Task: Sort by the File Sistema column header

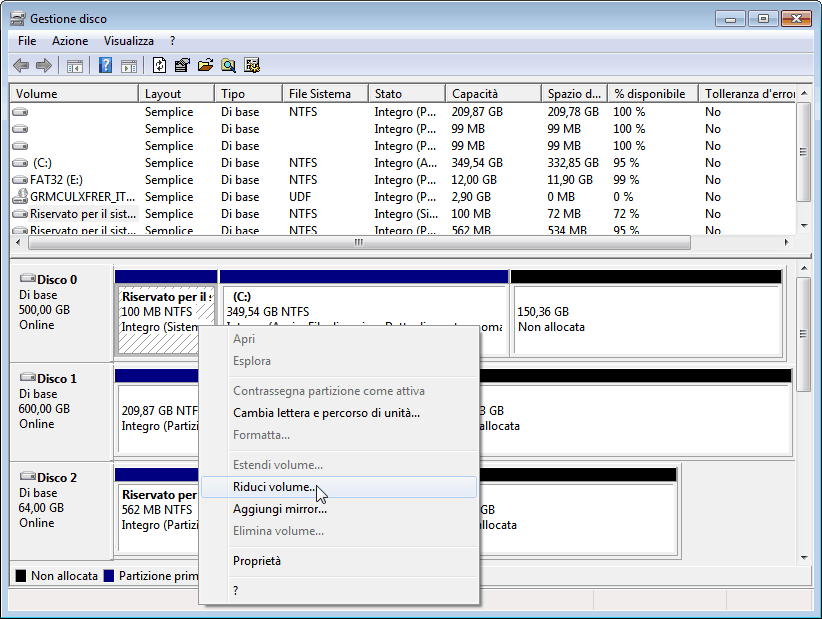Action: pyautogui.click(x=320, y=94)
